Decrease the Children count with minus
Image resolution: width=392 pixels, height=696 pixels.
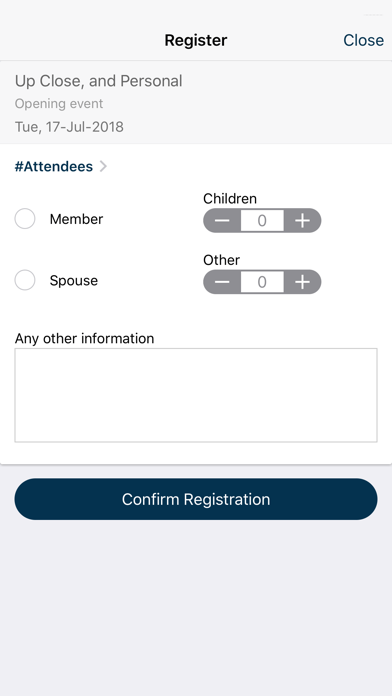pyautogui.click(x=222, y=221)
